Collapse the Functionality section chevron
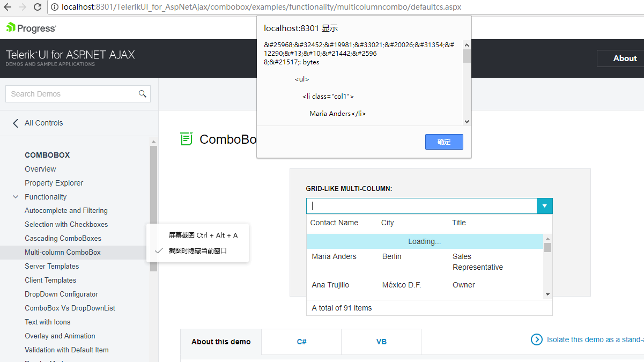 coord(16,197)
